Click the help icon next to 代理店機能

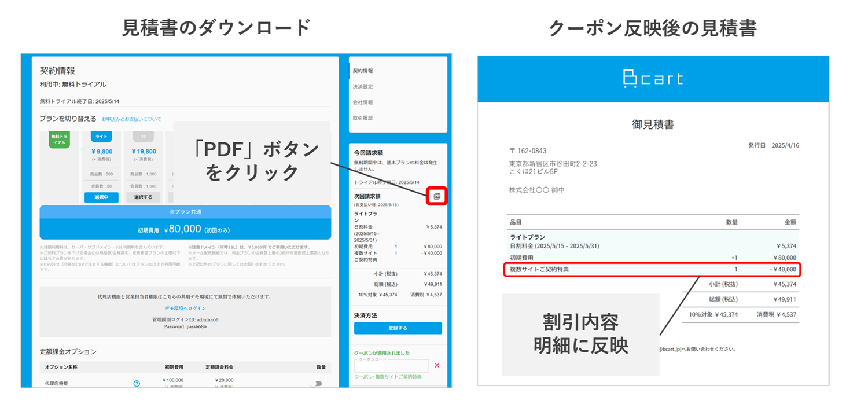tap(137, 383)
